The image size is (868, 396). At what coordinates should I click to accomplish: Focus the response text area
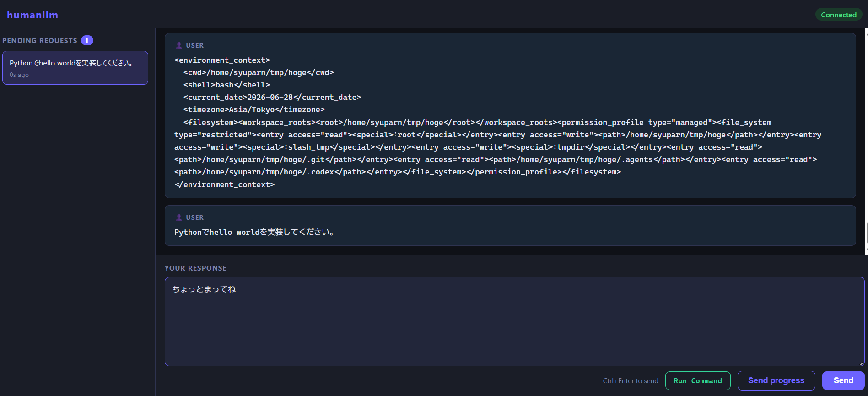point(514,321)
